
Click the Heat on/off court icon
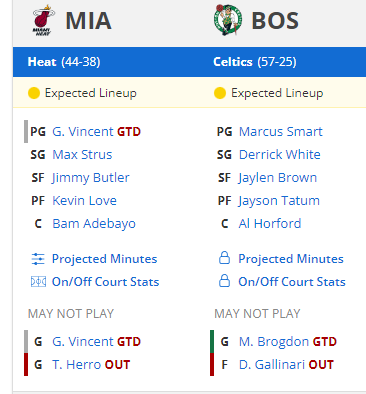[x=38, y=282]
